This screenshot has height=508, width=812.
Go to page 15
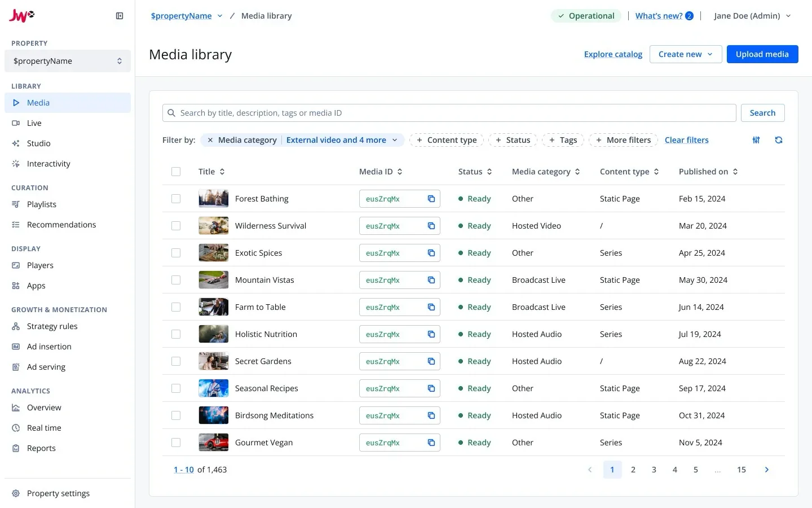click(742, 470)
